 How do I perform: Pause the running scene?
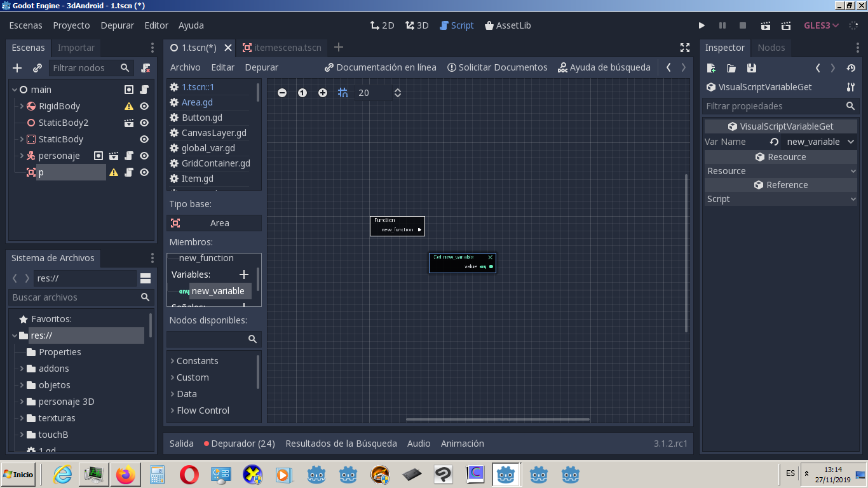(x=722, y=25)
